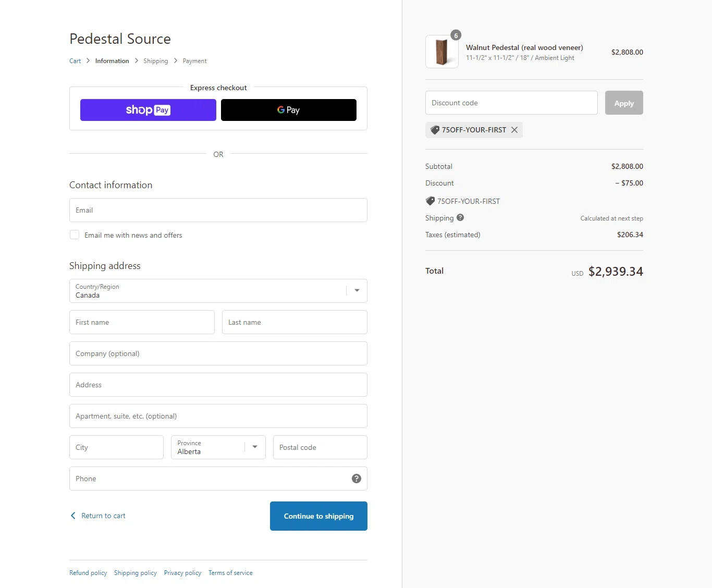Click the quantity badge showing 6

pos(456,35)
